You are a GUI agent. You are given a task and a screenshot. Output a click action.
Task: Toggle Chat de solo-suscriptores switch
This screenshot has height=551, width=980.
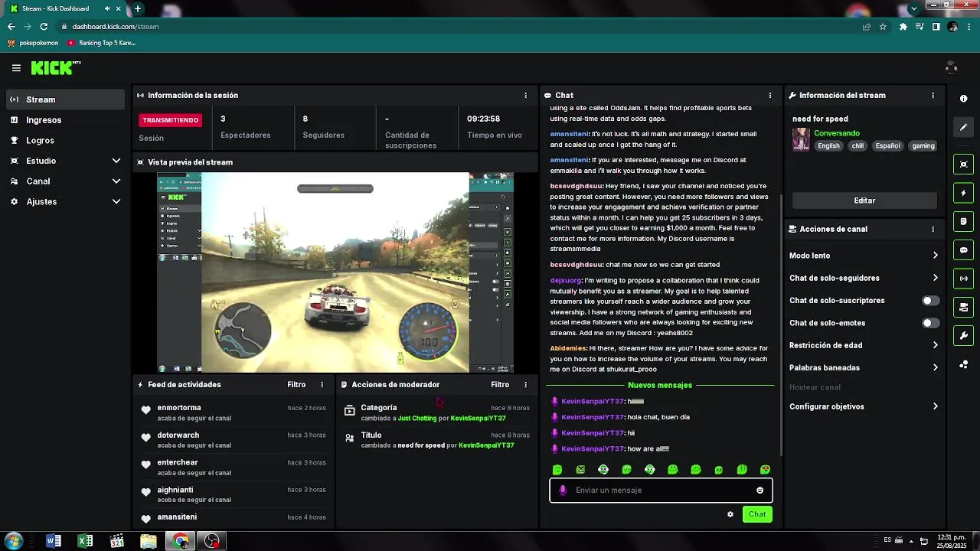(x=930, y=301)
